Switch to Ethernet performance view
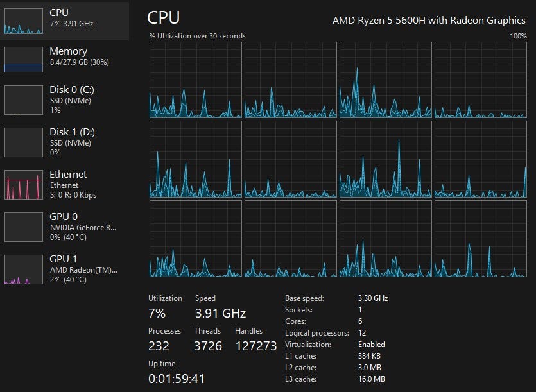 click(68, 175)
